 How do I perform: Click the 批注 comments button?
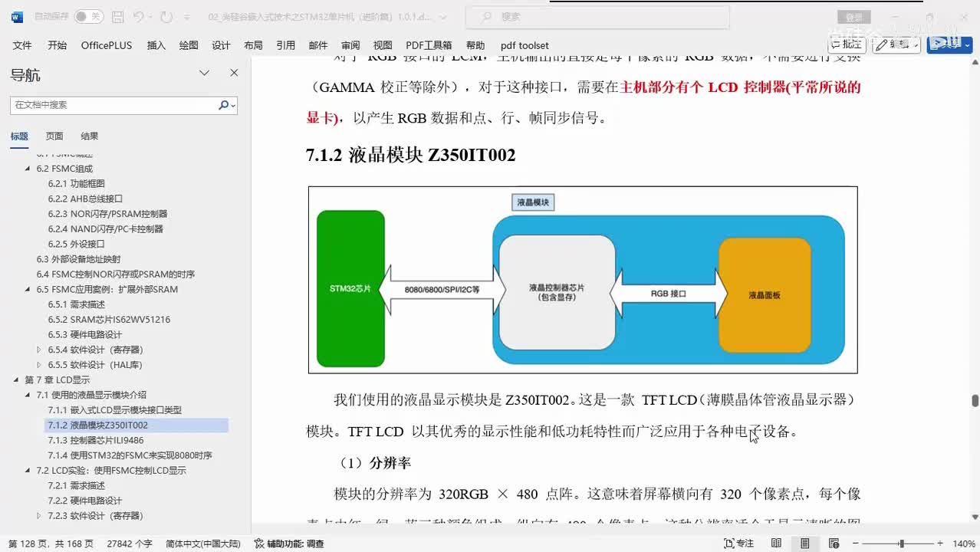[x=847, y=44]
